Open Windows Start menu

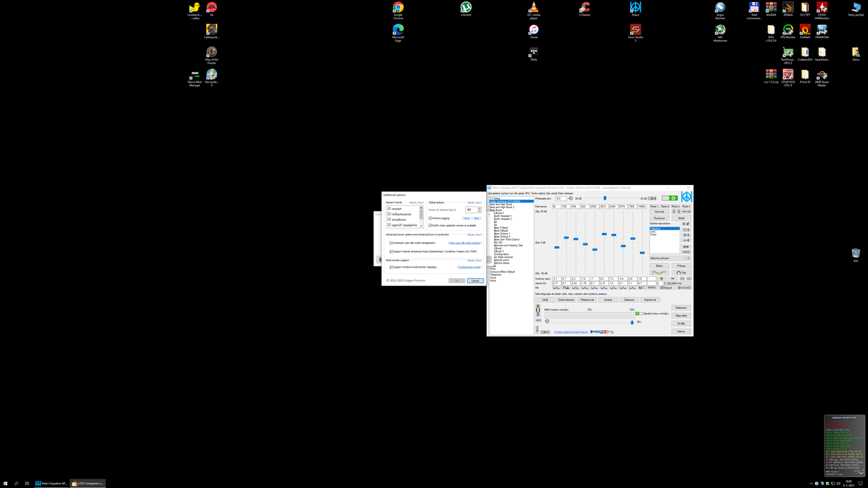[x=5, y=483]
